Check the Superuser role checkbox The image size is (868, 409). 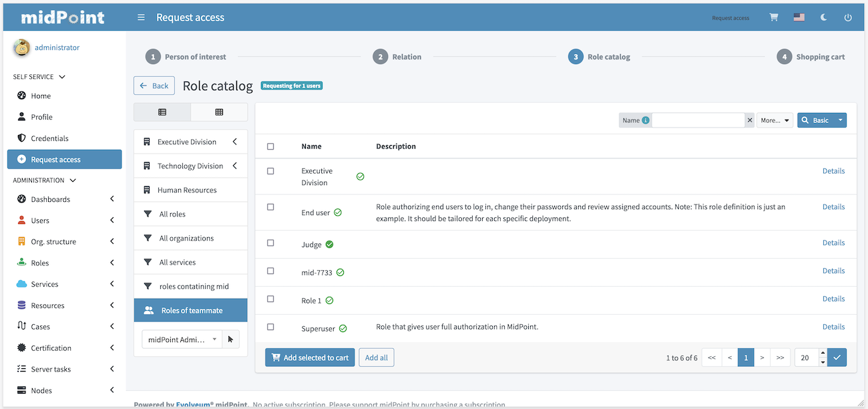pos(270,327)
